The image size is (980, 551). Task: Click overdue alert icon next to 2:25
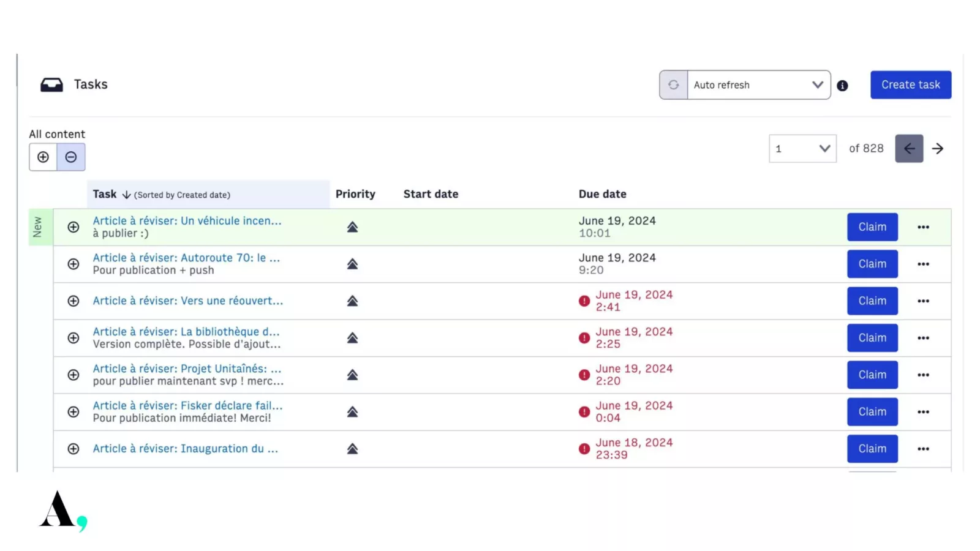[584, 338]
